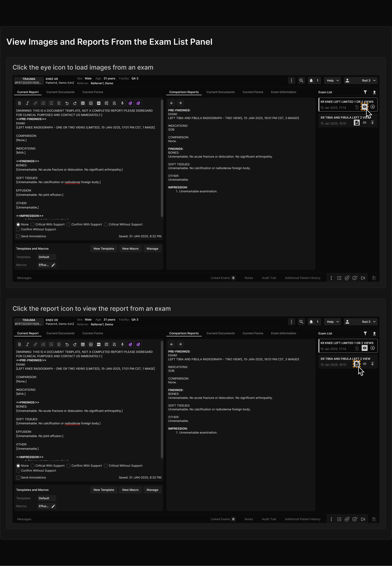Viewport: 392px width, 566px height.
Task: Click New Template in the eye-icon example
Action: click(x=104, y=249)
